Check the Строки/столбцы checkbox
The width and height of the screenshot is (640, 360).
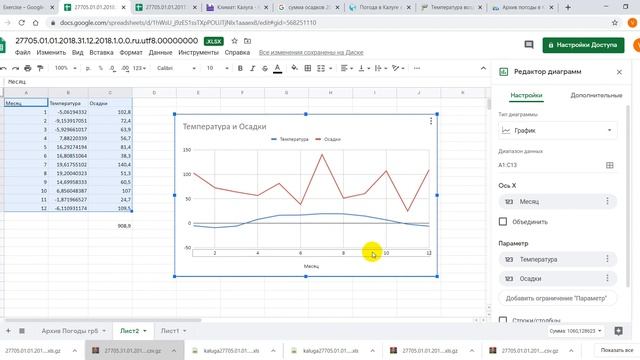[x=503, y=320]
